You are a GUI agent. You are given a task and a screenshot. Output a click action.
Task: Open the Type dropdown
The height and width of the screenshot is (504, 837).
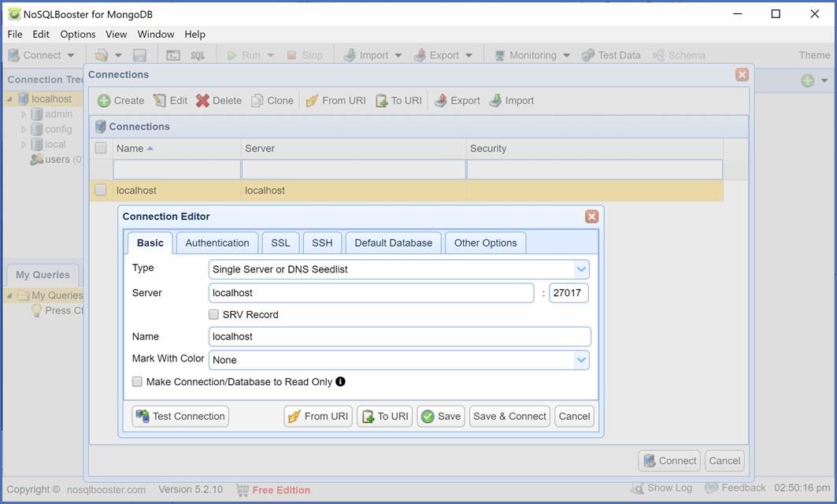click(x=581, y=269)
